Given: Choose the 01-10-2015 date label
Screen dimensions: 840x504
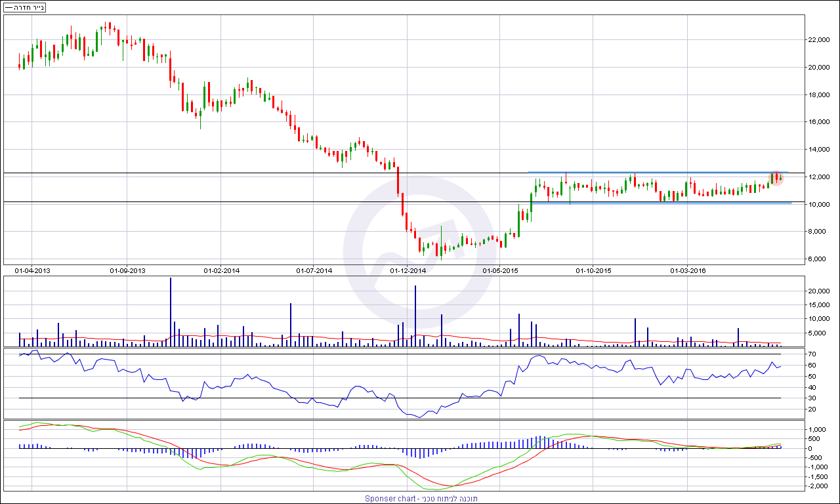Looking at the screenshot, I should pos(593,270).
